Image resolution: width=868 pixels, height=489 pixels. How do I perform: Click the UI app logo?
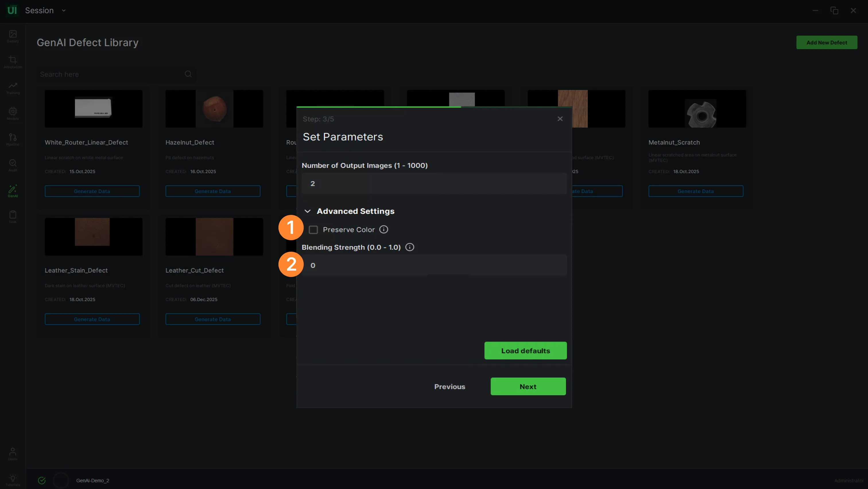click(12, 10)
